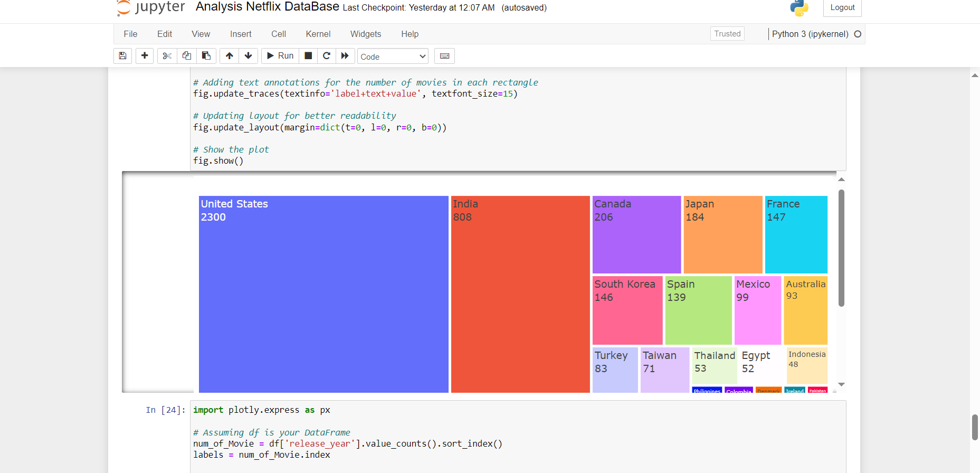The height and width of the screenshot is (473, 980).
Task: Insert a cell below with the plus icon
Action: [x=145, y=56]
